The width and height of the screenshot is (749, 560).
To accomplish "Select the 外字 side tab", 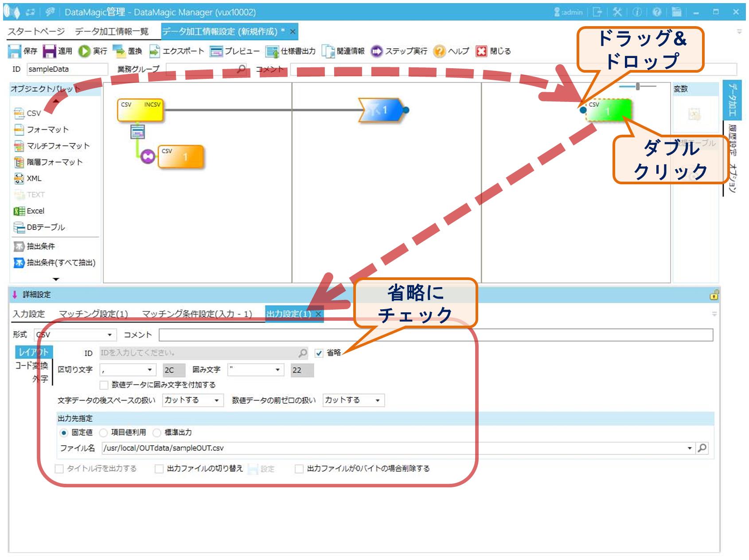I will [x=40, y=379].
